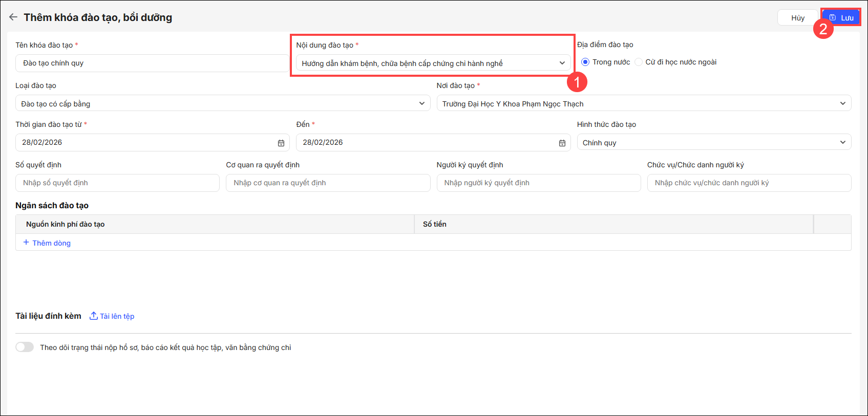Viewport: 868px width, 416px height.
Task: Focus the Người ký quyết định field
Action: [x=538, y=183]
